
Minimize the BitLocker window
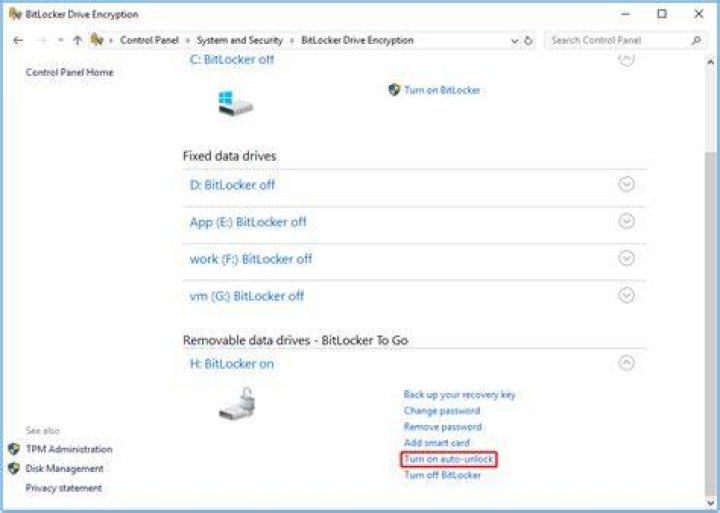click(x=625, y=14)
